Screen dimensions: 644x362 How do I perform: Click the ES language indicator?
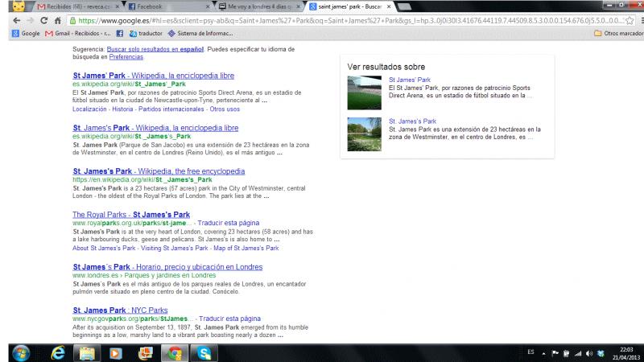[530, 352]
